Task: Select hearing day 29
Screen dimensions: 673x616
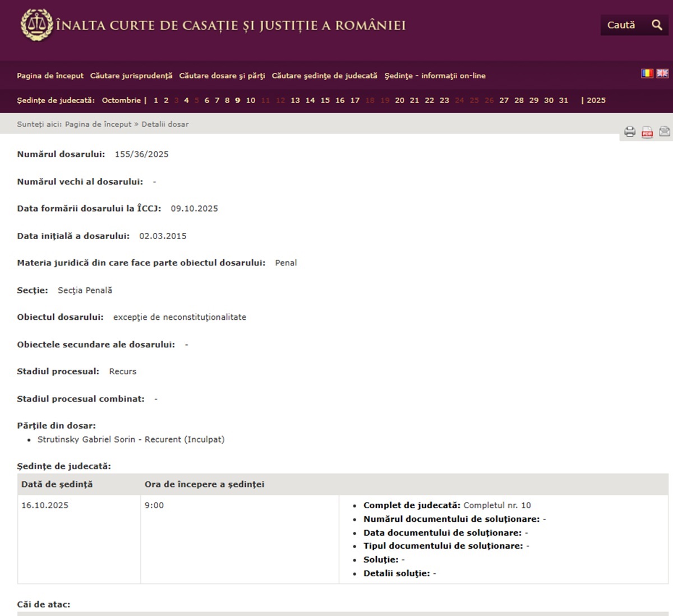Action: [534, 100]
